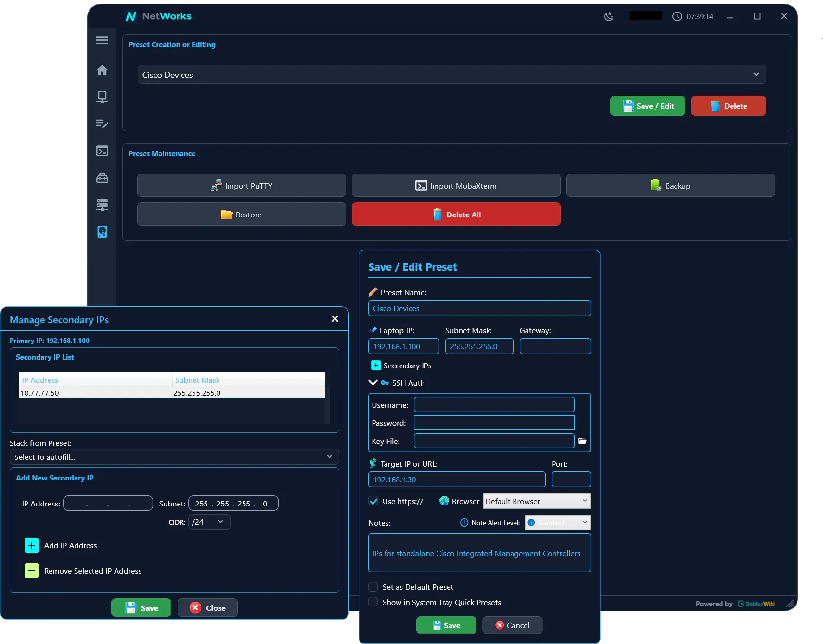Click the Laptop IP field
Screen dimensions: 823x644
click(404, 346)
